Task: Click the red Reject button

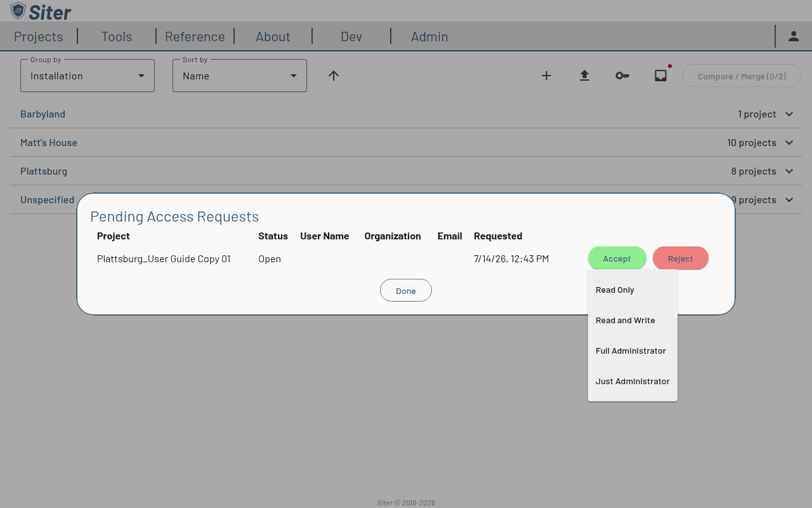Action: click(x=680, y=258)
